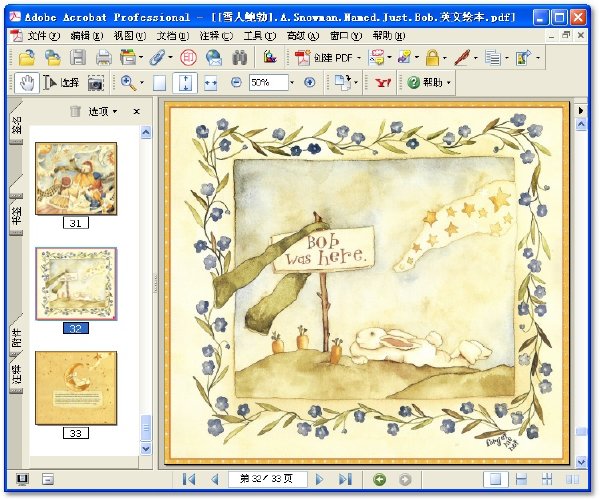Image resolution: width=600 pixels, height=501 pixels.
Task: Select the Snapshot camera tool
Action: point(96,83)
